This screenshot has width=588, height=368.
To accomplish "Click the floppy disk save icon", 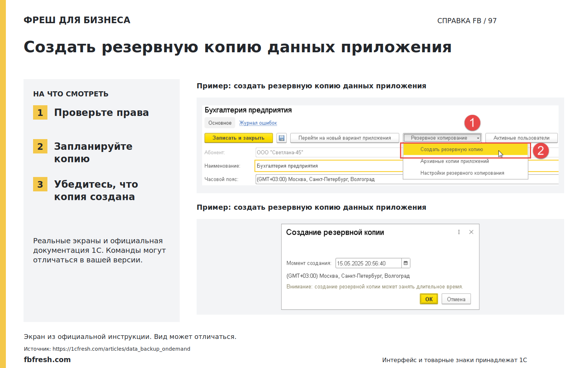I will tap(282, 138).
